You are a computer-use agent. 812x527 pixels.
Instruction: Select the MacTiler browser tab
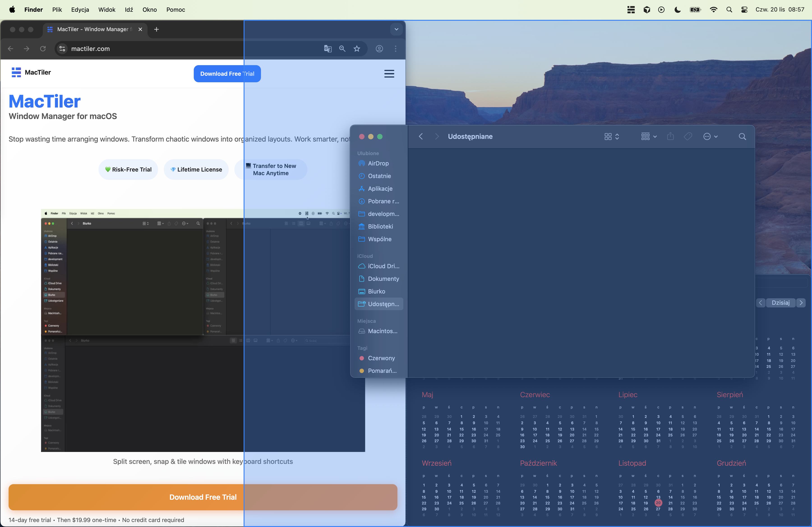click(x=92, y=29)
